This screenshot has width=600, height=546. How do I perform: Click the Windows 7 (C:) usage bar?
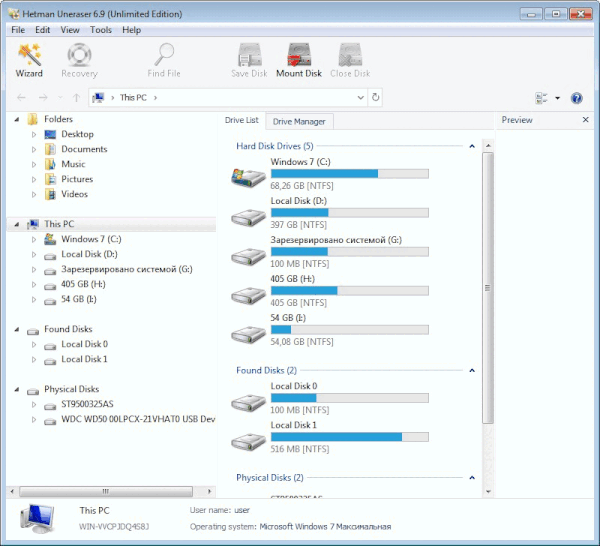pyautogui.click(x=350, y=174)
